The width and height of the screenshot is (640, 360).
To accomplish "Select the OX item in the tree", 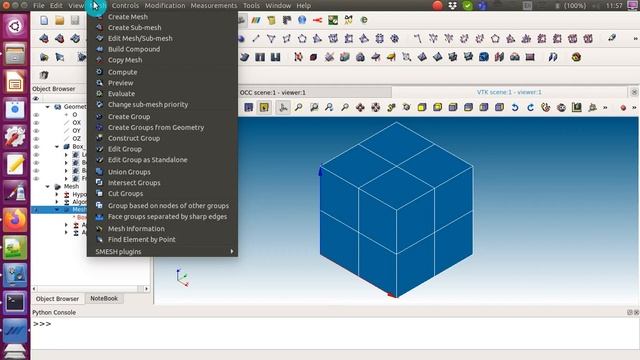I will coord(76,122).
